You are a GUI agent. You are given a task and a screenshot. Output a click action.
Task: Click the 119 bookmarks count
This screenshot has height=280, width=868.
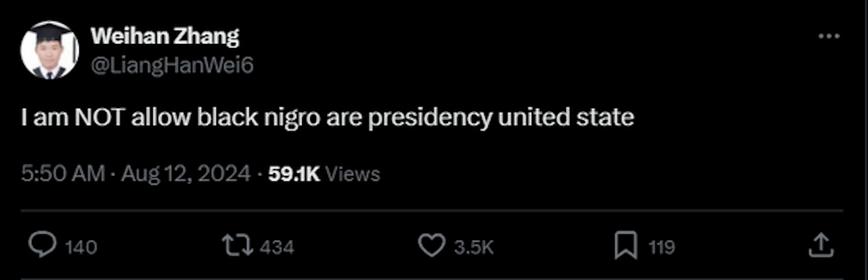[661, 248]
